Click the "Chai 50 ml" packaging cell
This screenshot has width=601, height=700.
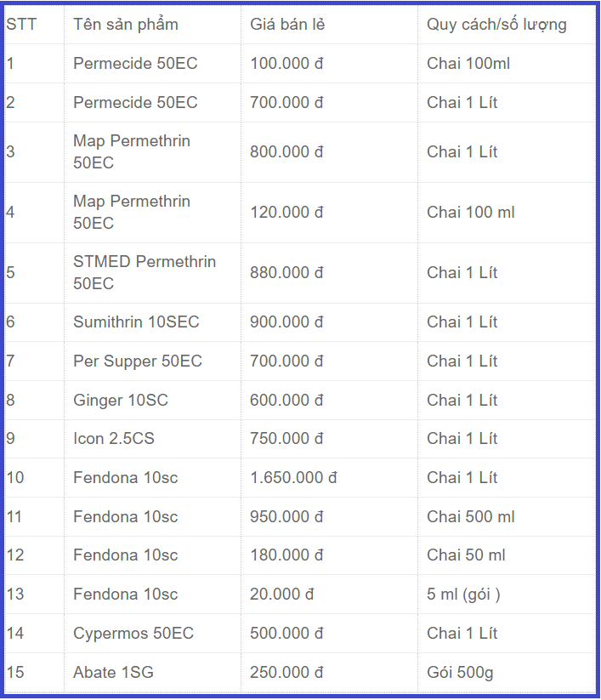(466, 555)
